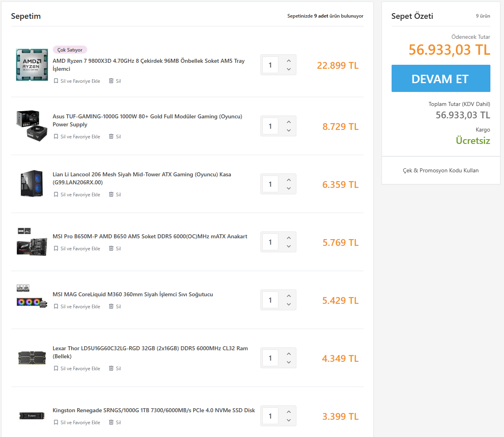The width and height of the screenshot is (504, 437).
Task: Click trash icon for AMD Ryzen 7 9800X3D
Action: (111, 81)
